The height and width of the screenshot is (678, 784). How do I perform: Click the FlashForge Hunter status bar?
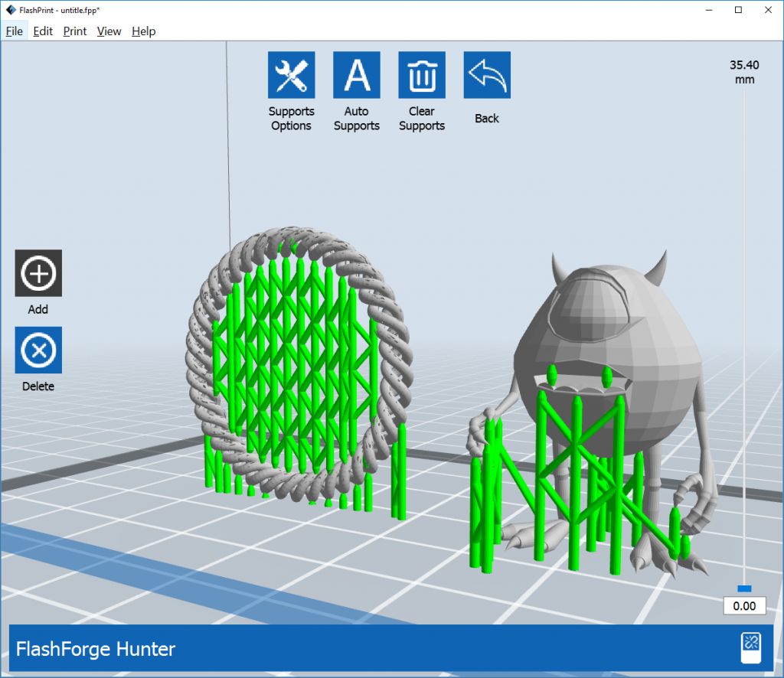click(391, 648)
